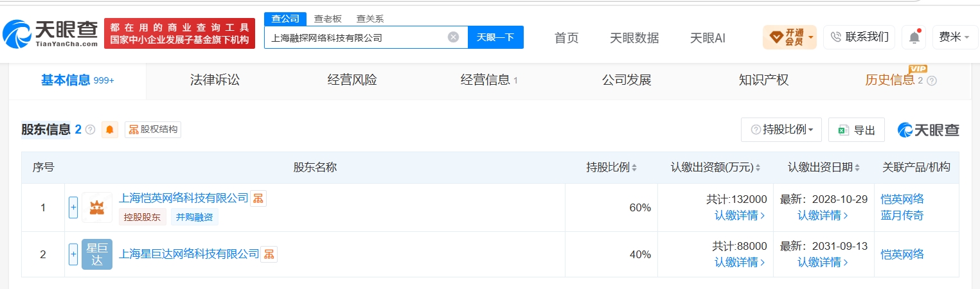Go to 首页 in top navigation
The height and width of the screenshot is (289, 980).
(566, 37)
